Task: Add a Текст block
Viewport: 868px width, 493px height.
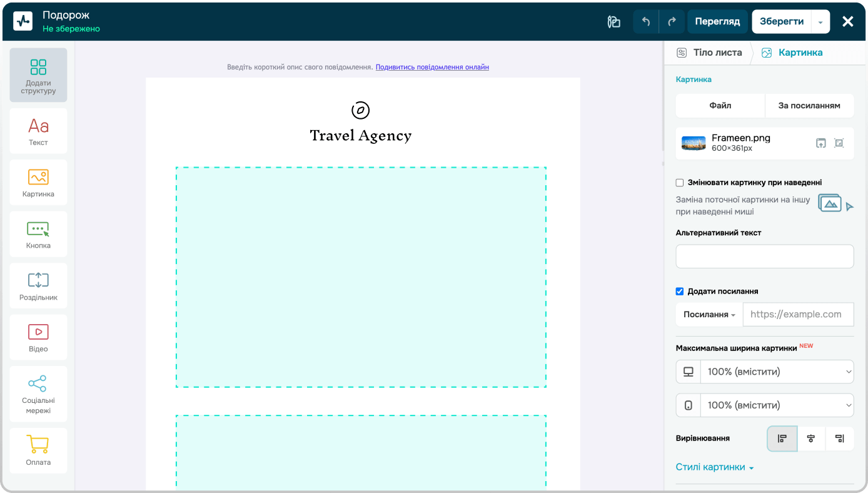Action: tap(38, 131)
